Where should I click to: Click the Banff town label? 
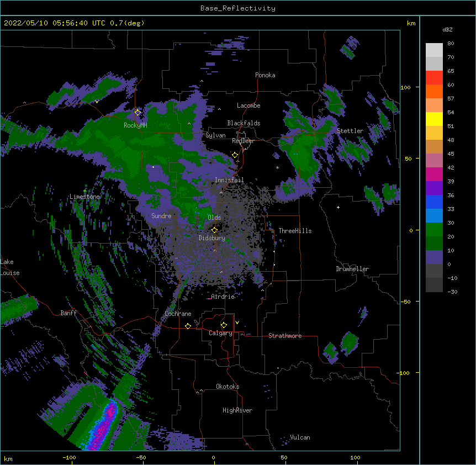click(x=68, y=313)
